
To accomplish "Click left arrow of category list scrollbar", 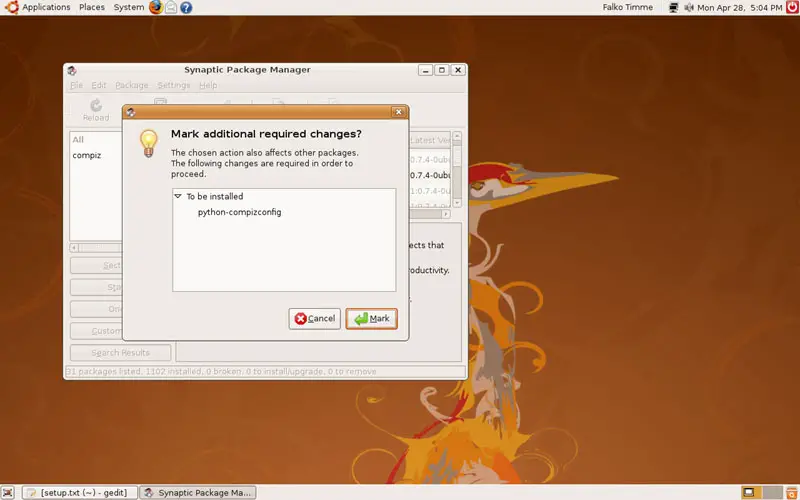I will tap(74, 247).
